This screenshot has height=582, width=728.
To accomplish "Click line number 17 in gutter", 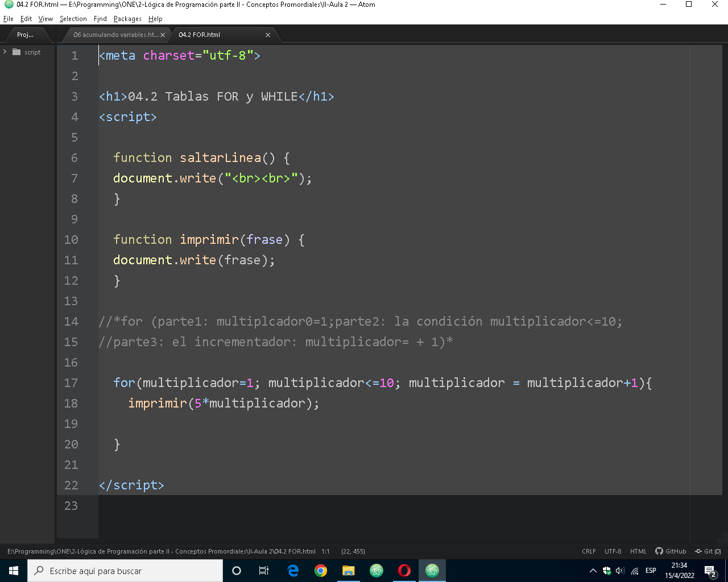I will [71, 383].
